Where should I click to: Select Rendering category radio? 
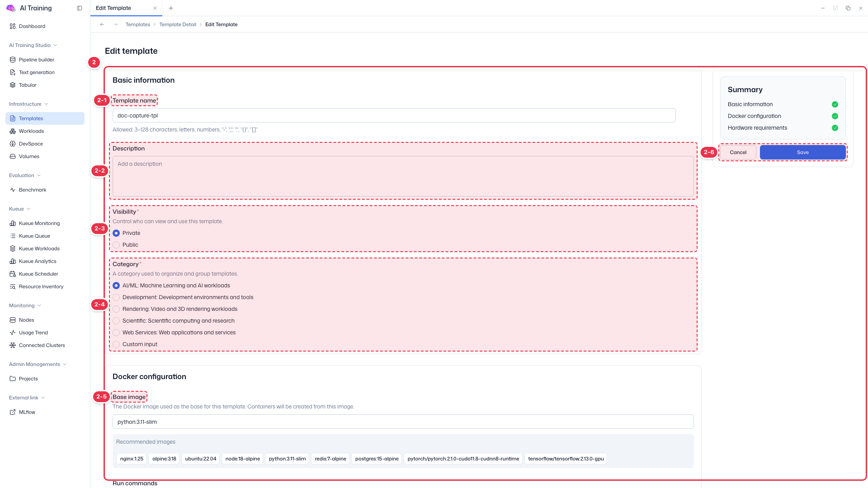[116, 309]
